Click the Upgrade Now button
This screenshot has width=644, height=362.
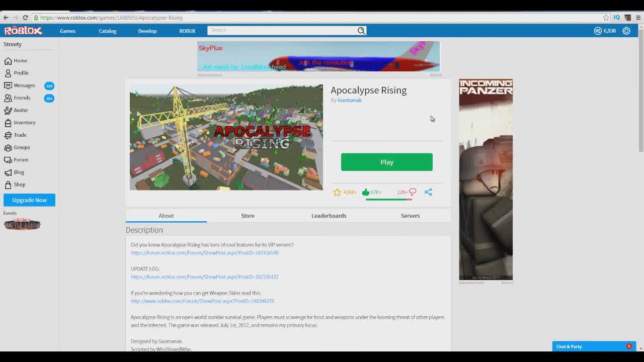[29, 200]
